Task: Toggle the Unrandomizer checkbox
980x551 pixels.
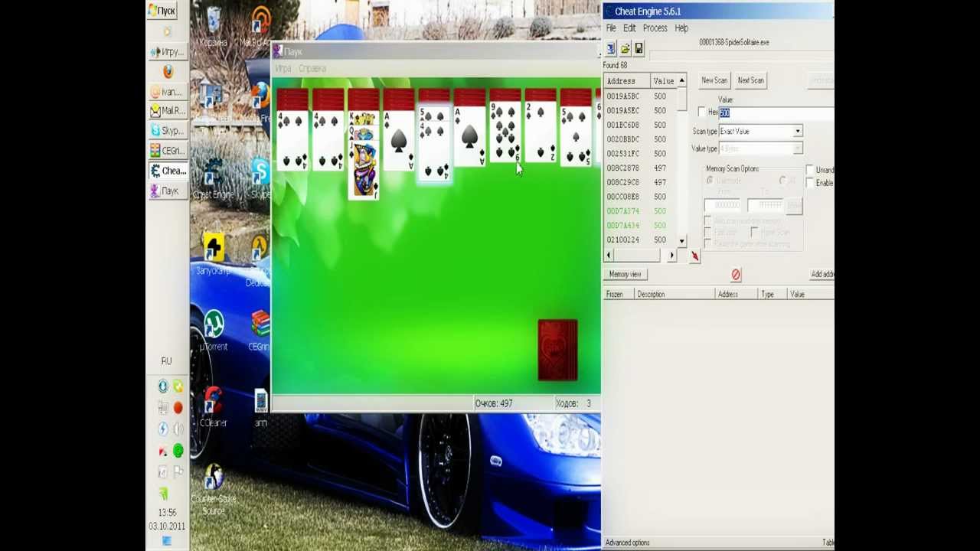Action: click(810, 170)
